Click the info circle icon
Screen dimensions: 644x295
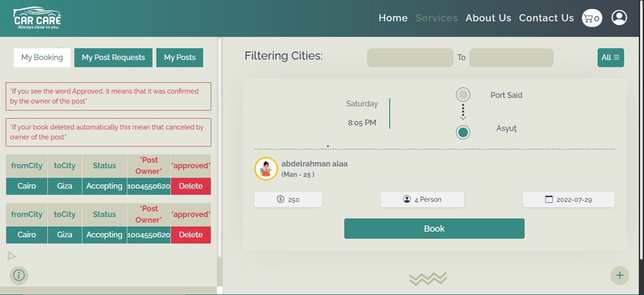coord(19,275)
